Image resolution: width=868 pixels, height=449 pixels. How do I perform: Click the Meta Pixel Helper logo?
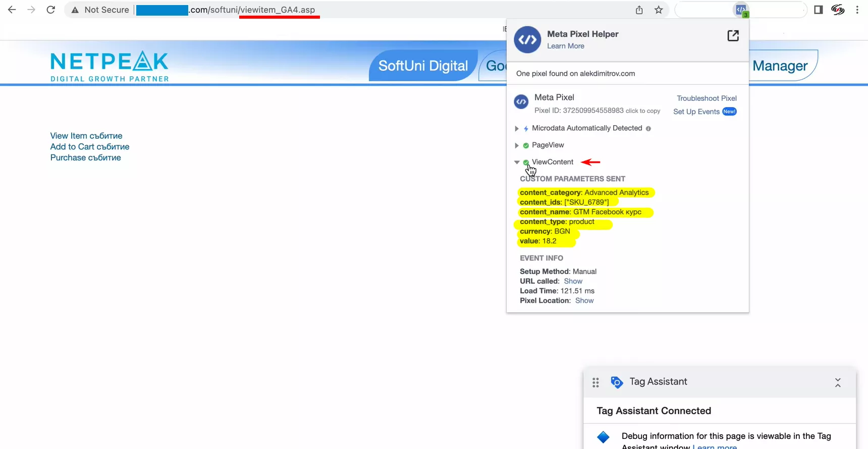pyautogui.click(x=527, y=39)
